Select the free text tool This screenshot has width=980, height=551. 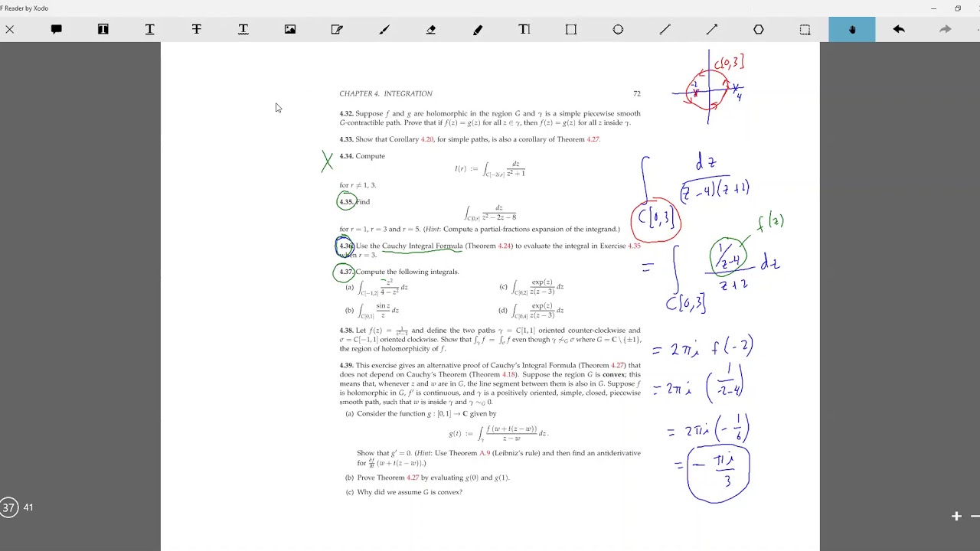coord(524,29)
